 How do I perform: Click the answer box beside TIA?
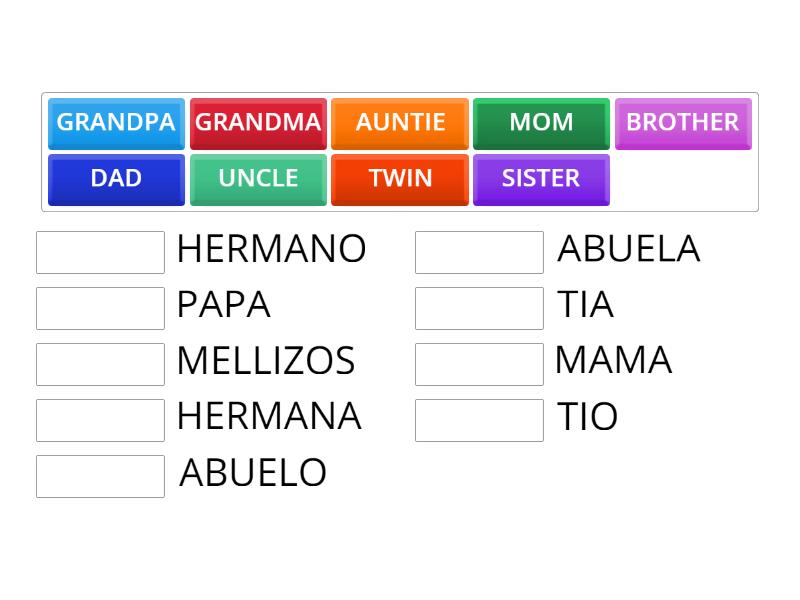click(479, 308)
